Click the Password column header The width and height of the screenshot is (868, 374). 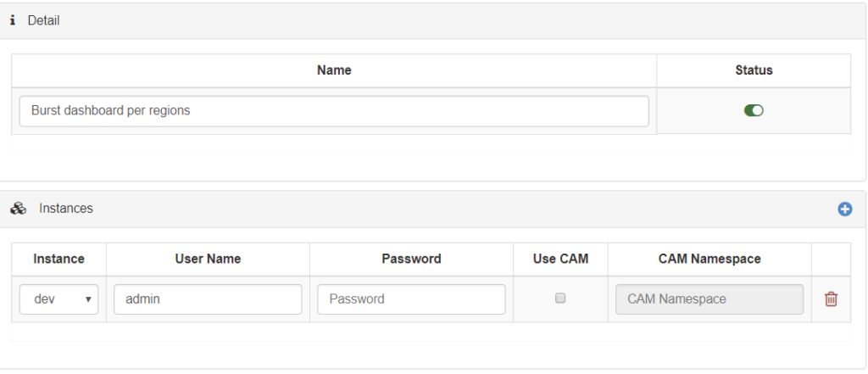411,259
